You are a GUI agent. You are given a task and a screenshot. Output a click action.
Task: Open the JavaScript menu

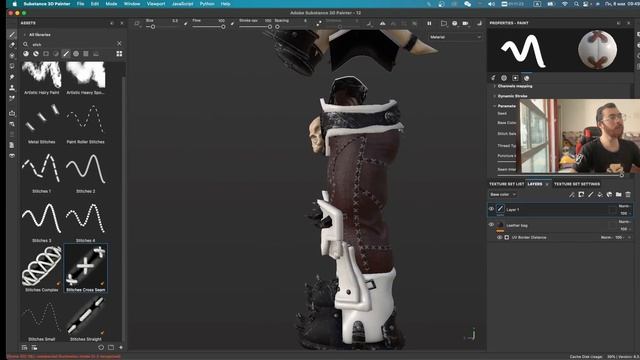coord(182,4)
